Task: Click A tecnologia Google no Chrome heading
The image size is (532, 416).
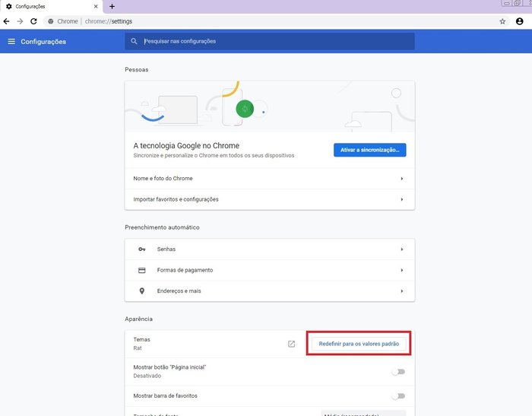Action: coord(186,146)
